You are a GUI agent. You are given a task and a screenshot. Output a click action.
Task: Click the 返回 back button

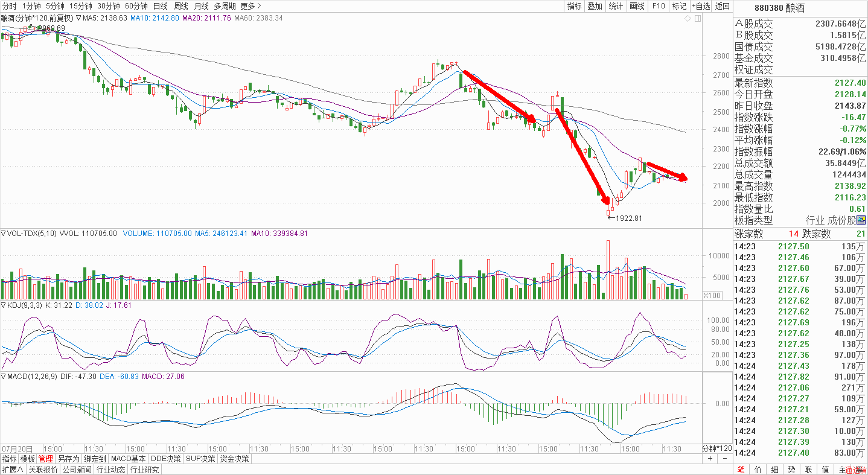(722, 6)
